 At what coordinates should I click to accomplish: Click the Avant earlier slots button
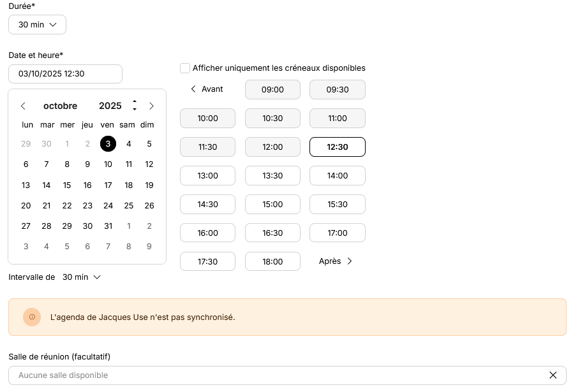click(x=207, y=89)
